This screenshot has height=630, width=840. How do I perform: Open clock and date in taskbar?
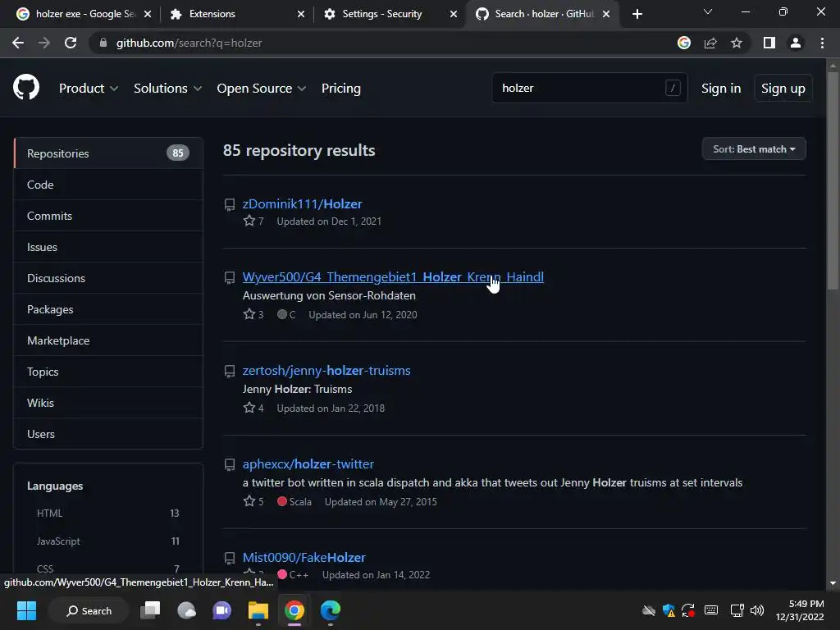tap(801, 610)
